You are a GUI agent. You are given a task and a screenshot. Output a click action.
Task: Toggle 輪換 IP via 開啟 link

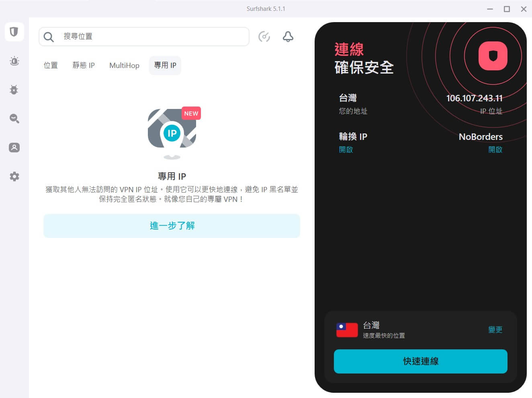pos(346,150)
